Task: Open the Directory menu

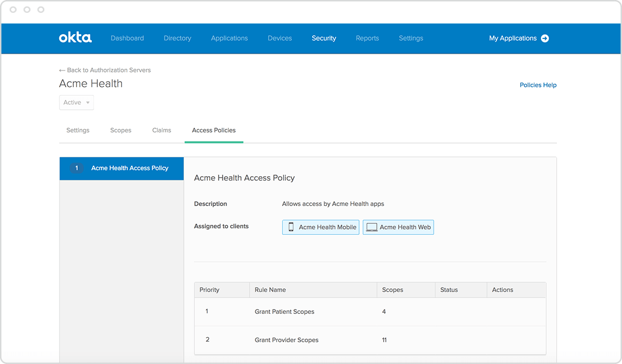Action: coord(177,38)
